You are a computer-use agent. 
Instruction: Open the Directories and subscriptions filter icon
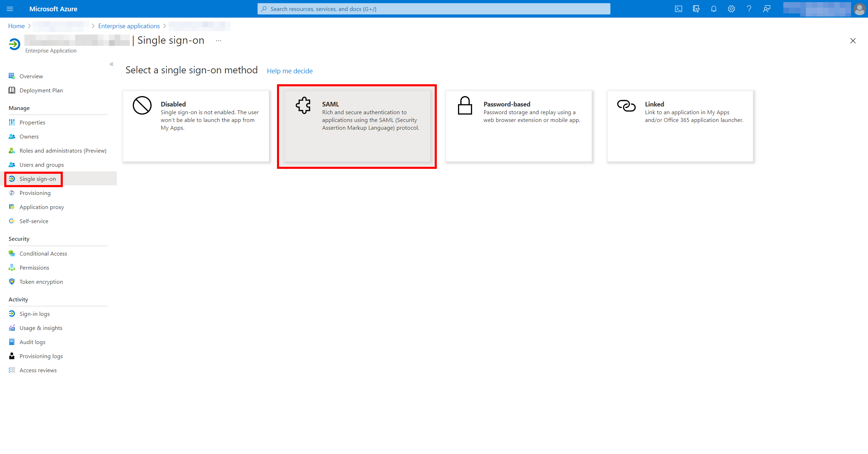pyautogui.click(x=696, y=9)
